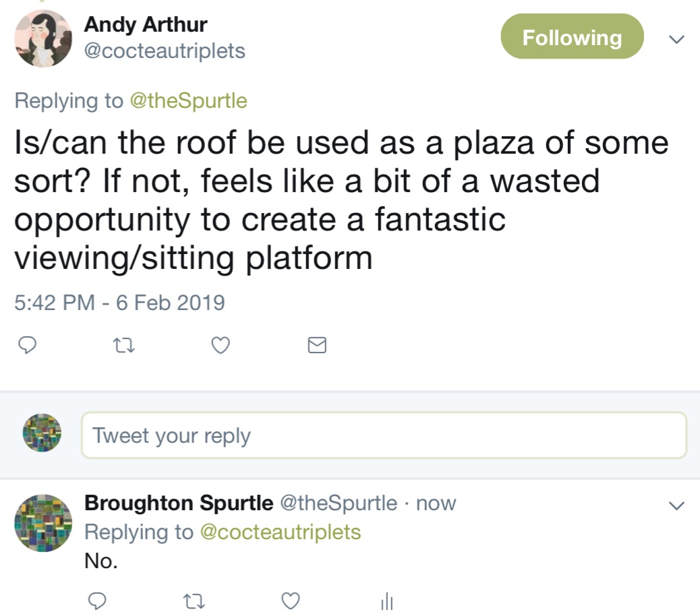Open options chevron on Broughton Spurtle's reply

tap(676, 505)
